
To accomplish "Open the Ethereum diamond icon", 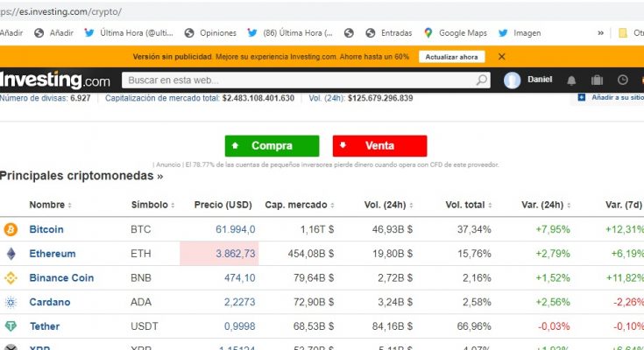I will (11, 254).
